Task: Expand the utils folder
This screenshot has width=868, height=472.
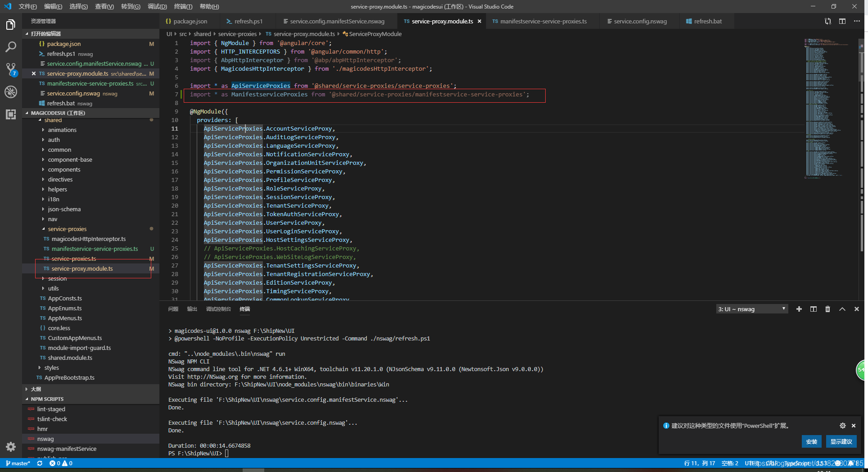Action: tap(53, 288)
